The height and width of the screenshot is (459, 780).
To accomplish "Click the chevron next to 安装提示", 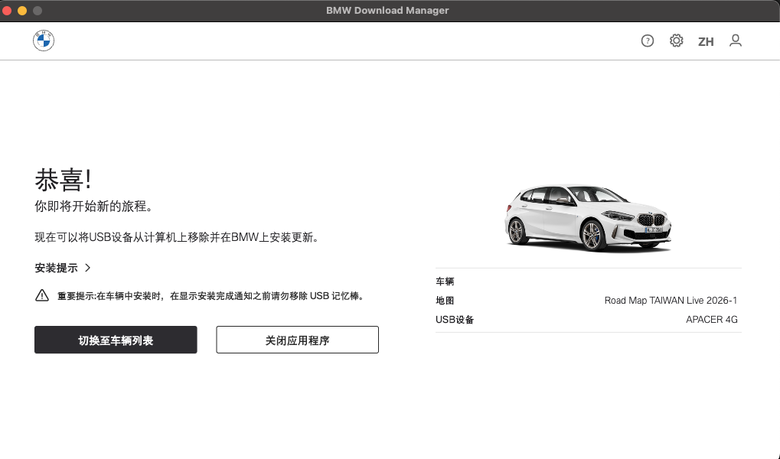I will 88,268.
